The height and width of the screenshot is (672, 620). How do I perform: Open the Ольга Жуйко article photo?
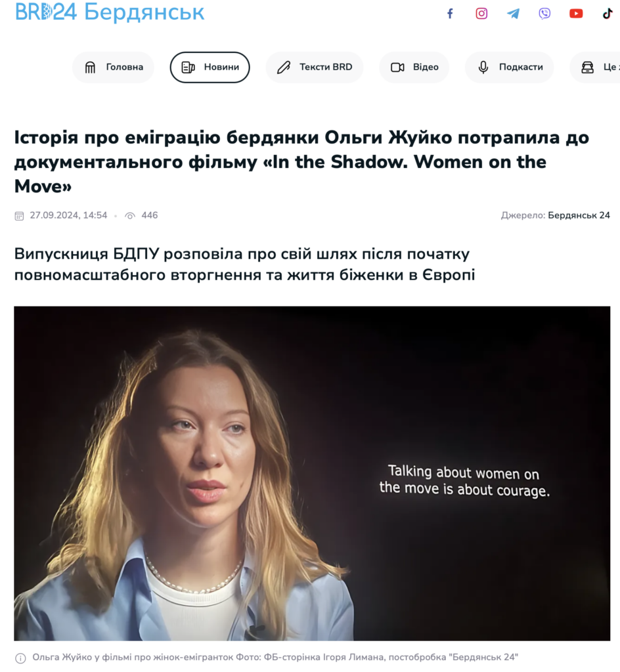tap(312, 473)
